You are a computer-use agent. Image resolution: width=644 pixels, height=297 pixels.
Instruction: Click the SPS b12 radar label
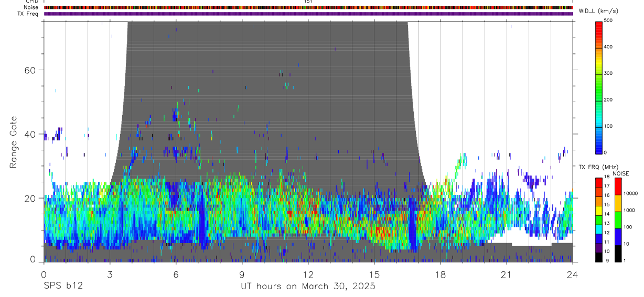coord(63,287)
